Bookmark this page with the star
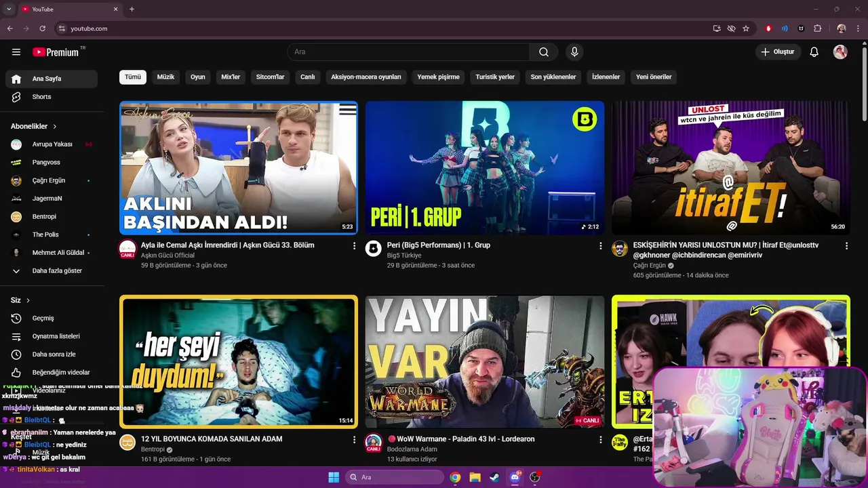This screenshot has width=868, height=488. [746, 28]
